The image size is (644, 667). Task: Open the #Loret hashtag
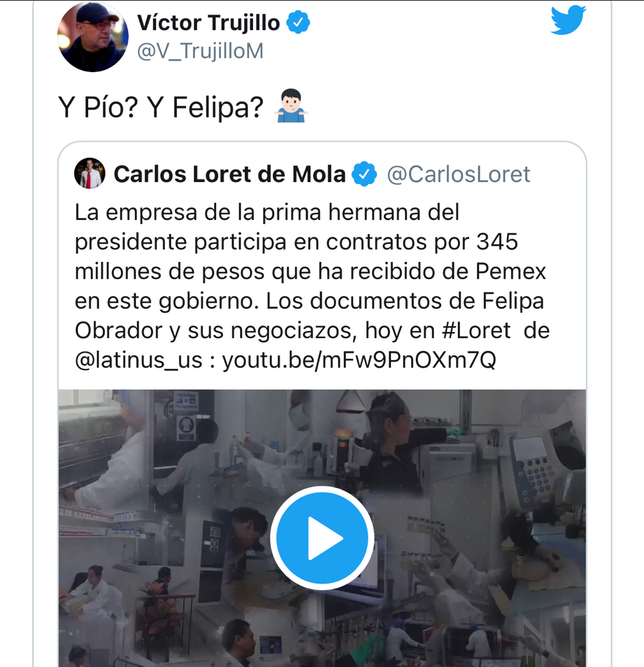[476, 331]
